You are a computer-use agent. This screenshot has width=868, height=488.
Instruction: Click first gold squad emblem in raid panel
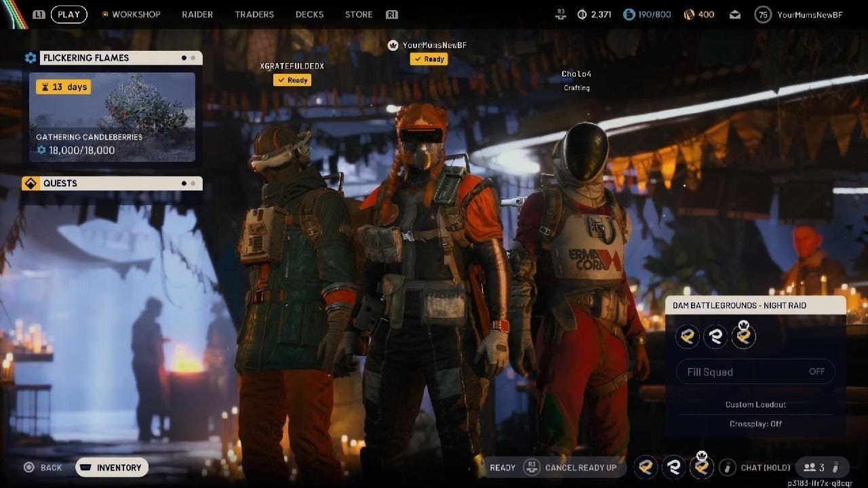click(x=688, y=336)
